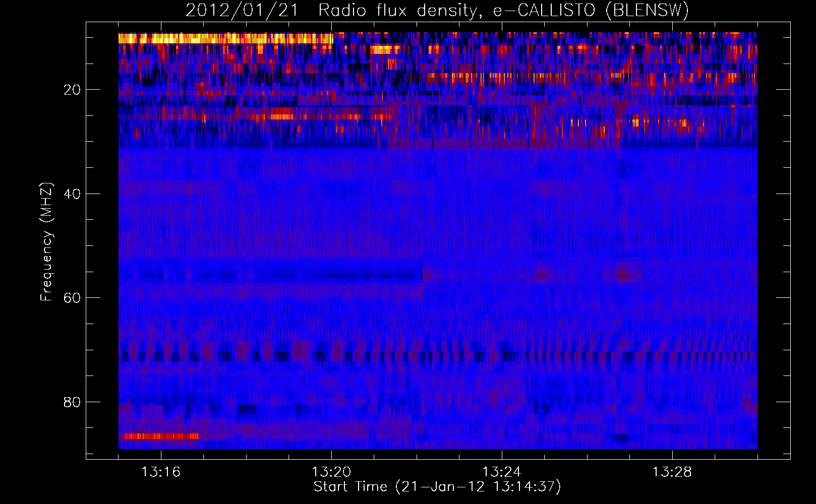Click the '13:24' time tick label
Image resolution: width=816 pixels, height=504 pixels.
[x=502, y=472]
